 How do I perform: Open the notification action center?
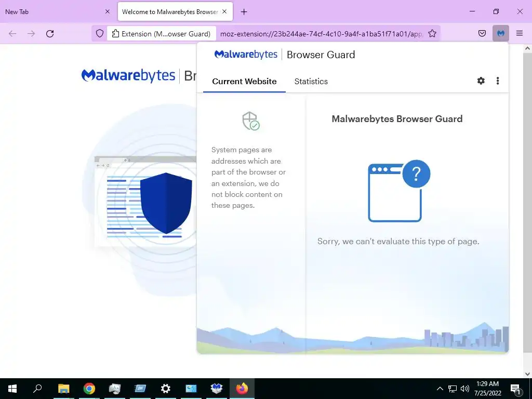(515, 389)
